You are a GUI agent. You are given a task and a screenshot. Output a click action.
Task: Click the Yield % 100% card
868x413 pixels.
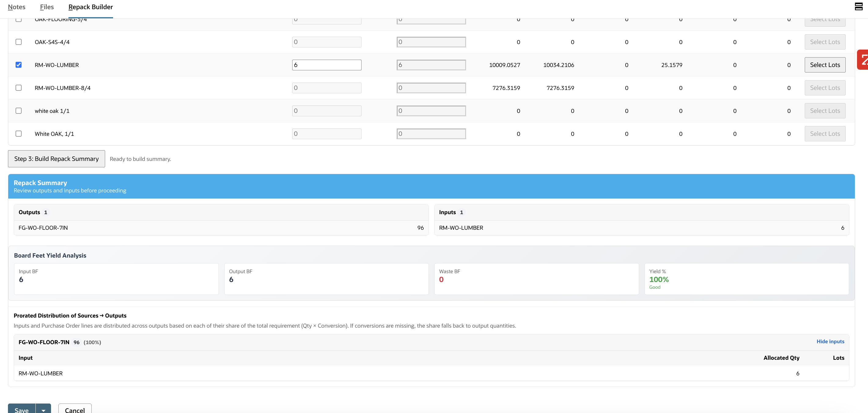pos(746,279)
